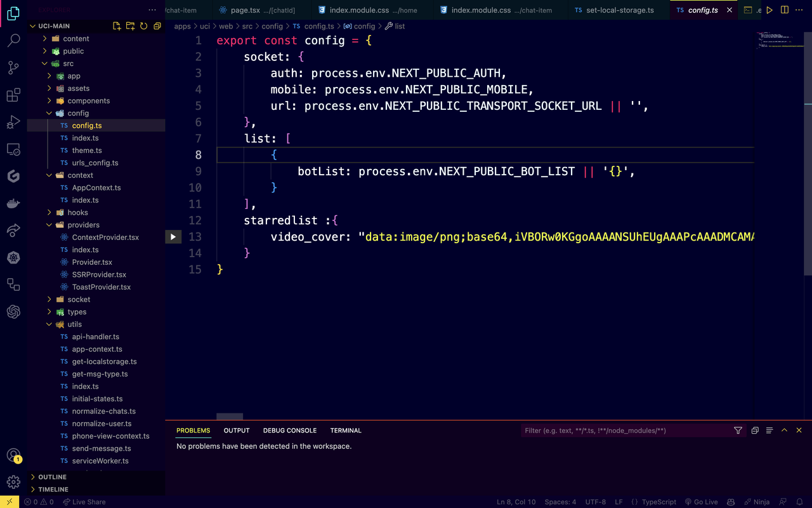This screenshot has width=812, height=508.
Task: Open the DEBUG CONSOLE panel tab
Action: [x=290, y=431]
